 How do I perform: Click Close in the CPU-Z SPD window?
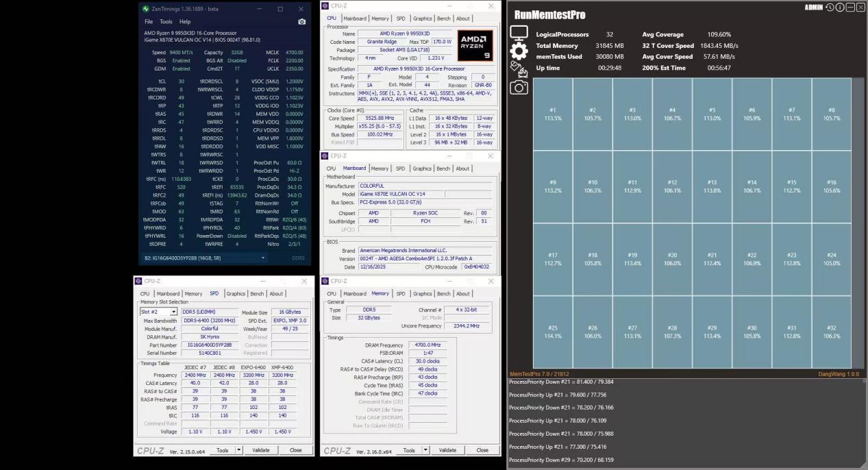[295, 450]
